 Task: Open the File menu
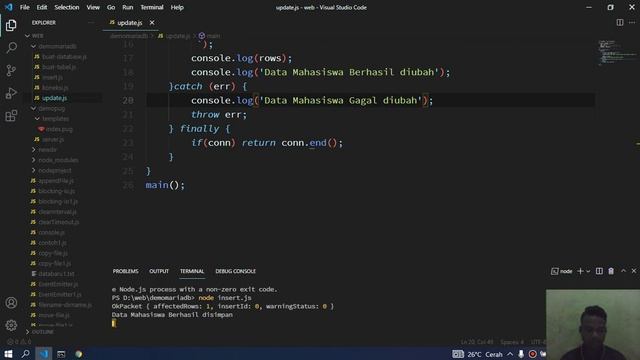click(x=24, y=7)
